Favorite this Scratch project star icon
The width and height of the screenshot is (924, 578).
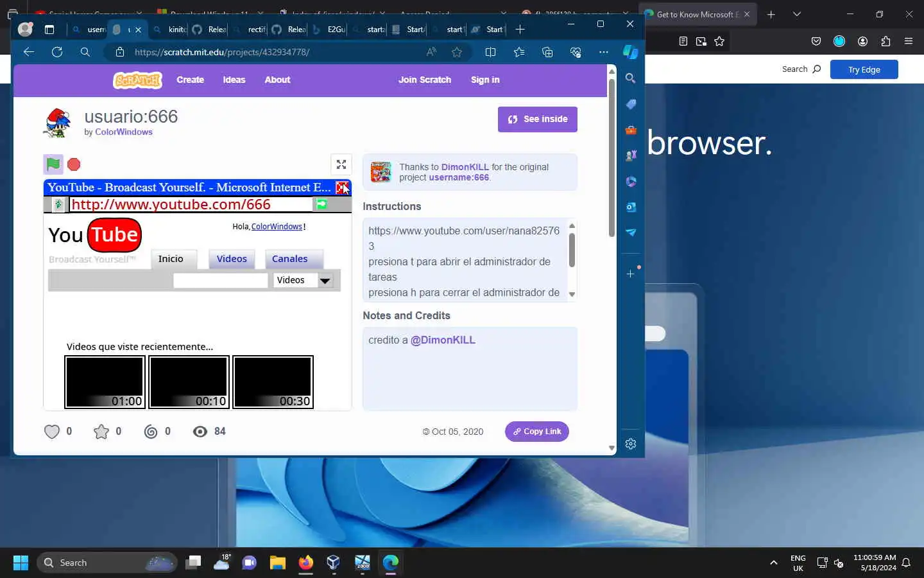coord(101,432)
